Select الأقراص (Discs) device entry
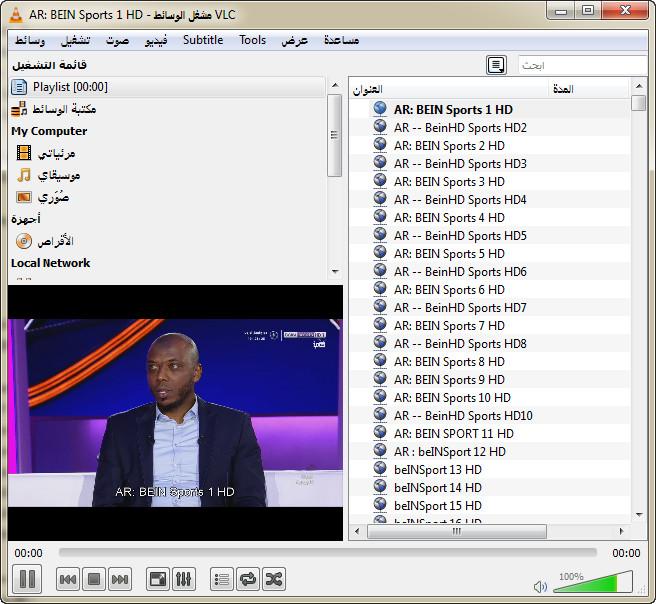The width and height of the screenshot is (656, 604). (45, 241)
